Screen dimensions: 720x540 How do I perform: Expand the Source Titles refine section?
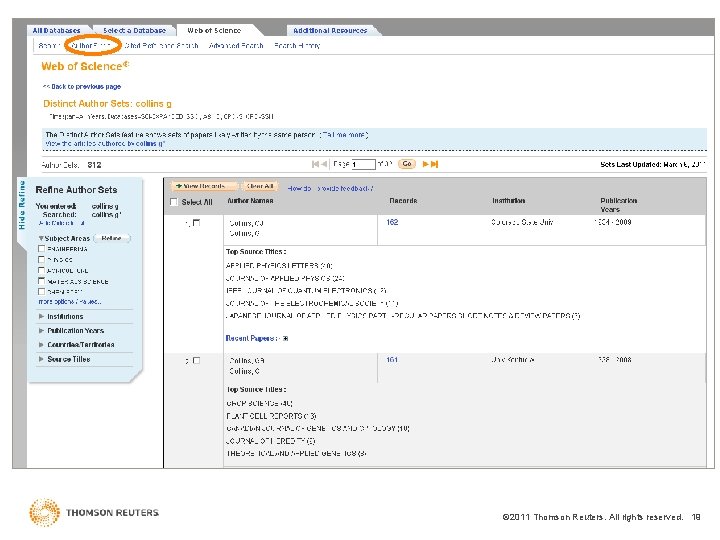coord(41,359)
